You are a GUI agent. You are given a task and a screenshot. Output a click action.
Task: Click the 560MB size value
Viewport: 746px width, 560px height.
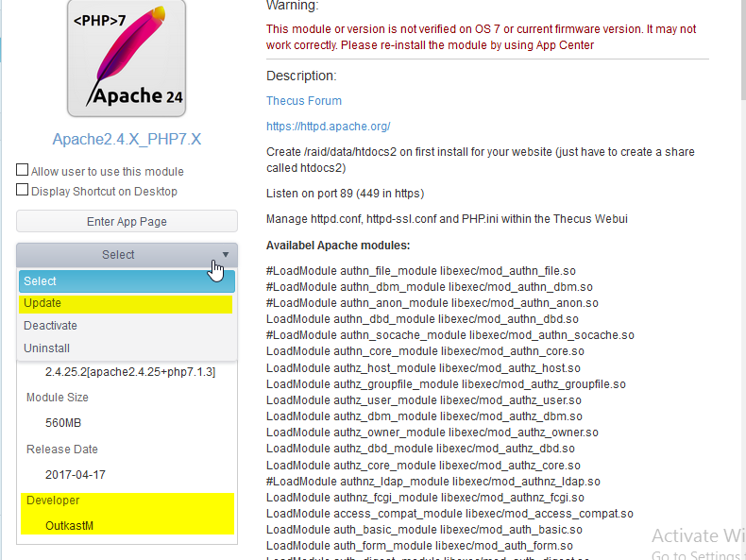(x=63, y=423)
